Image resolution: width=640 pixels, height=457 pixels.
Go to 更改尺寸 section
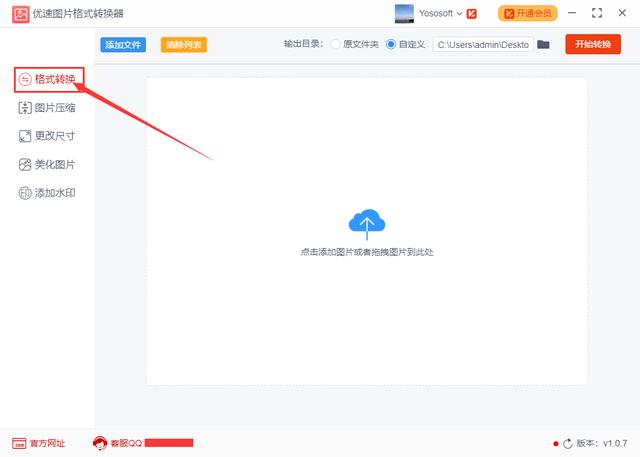(x=47, y=136)
